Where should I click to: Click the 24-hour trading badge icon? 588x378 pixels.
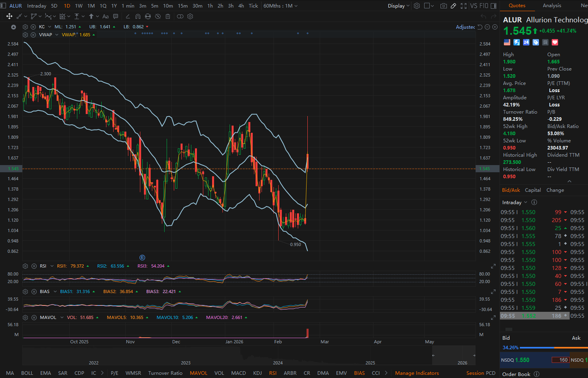(526, 43)
